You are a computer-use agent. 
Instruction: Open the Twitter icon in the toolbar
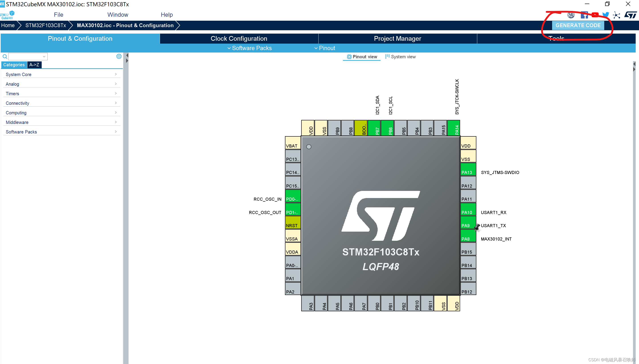pos(606,15)
